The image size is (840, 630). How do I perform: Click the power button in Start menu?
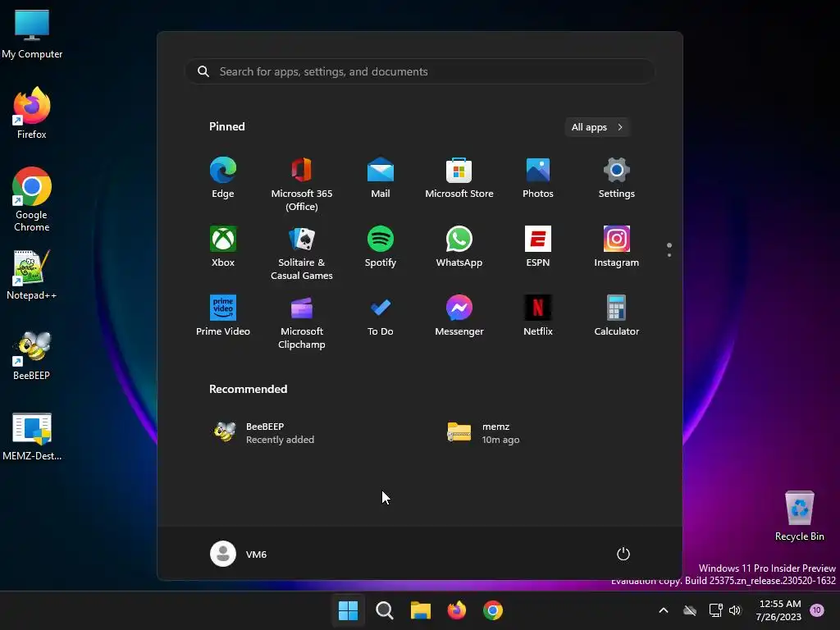click(x=623, y=554)
